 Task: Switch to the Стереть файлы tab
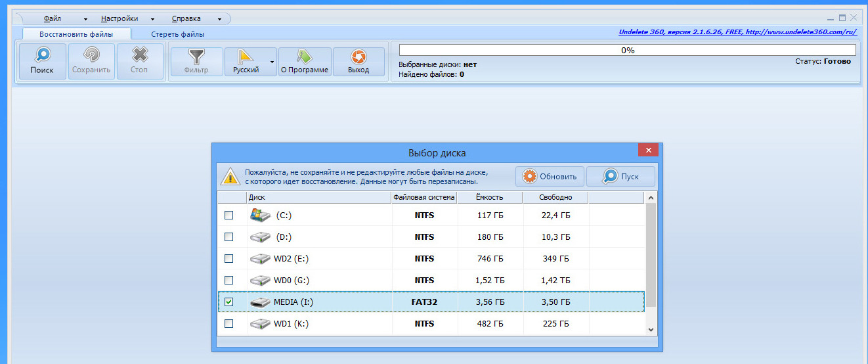[177, 34]
